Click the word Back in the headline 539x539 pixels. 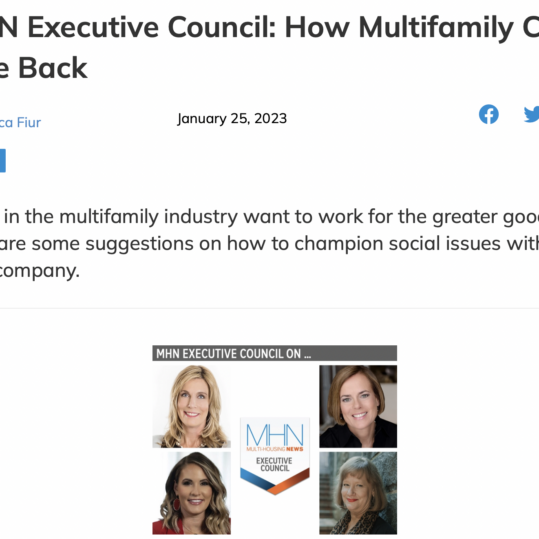[53, 68]
